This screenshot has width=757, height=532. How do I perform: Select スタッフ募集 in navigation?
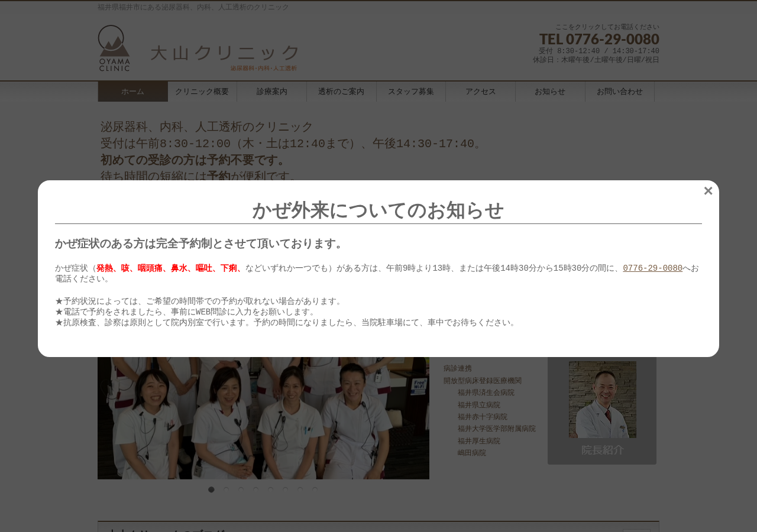pos(411,92)
